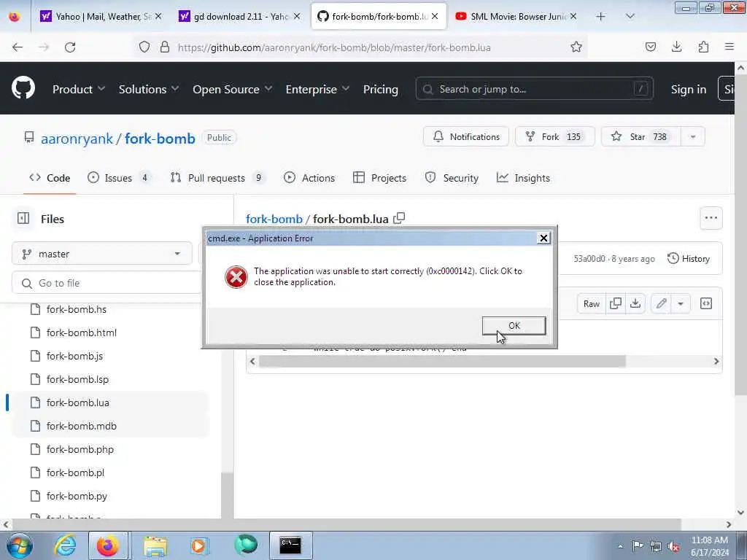
Task: Open more edit options dropdown arrow
Action: point(681,304)
